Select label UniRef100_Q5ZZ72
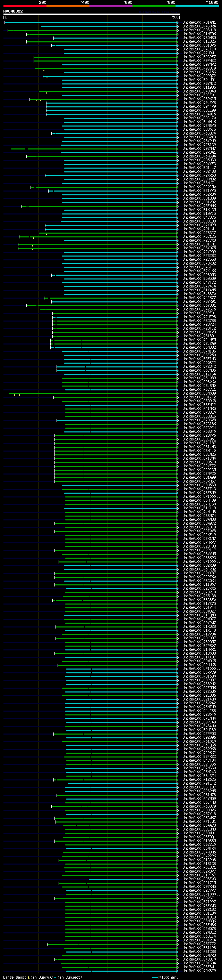Image resolution: width=222 pixels, height=980 pixels. pyautogui.click(x=199, y=944)
